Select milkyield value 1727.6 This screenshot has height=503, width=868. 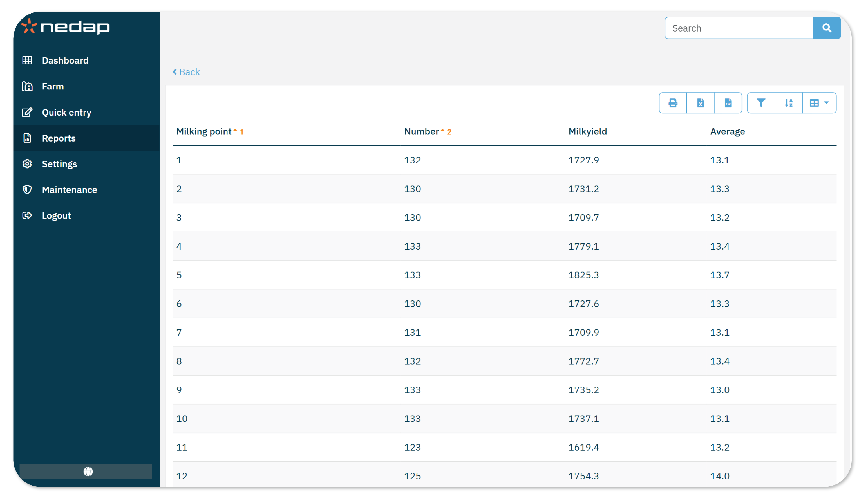coord(583,304)
